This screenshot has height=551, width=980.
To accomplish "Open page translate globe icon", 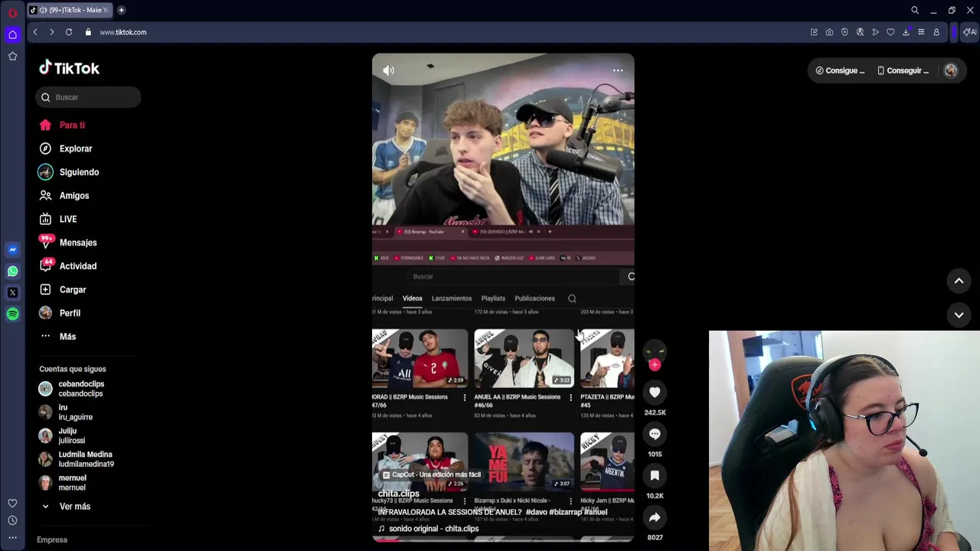I will (x=860, y=32).
